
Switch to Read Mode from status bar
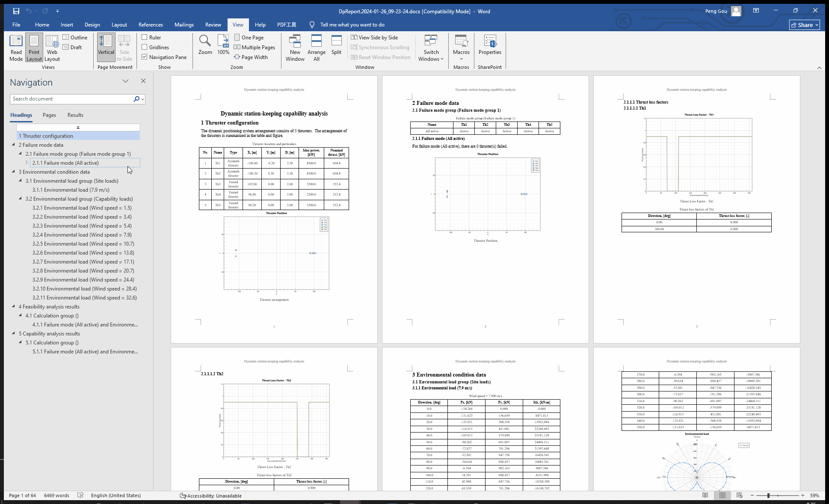click(x=705, y=495)
